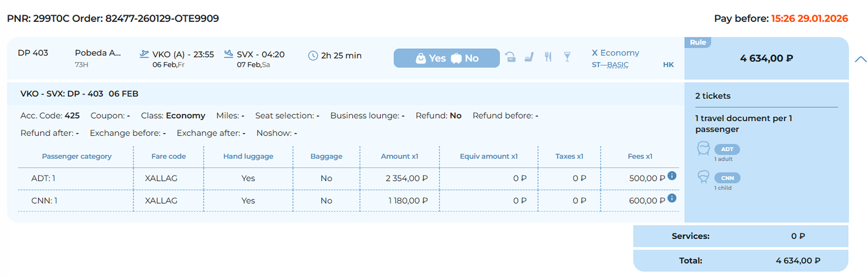Select the CNN passenger badge

click(727, 178)
